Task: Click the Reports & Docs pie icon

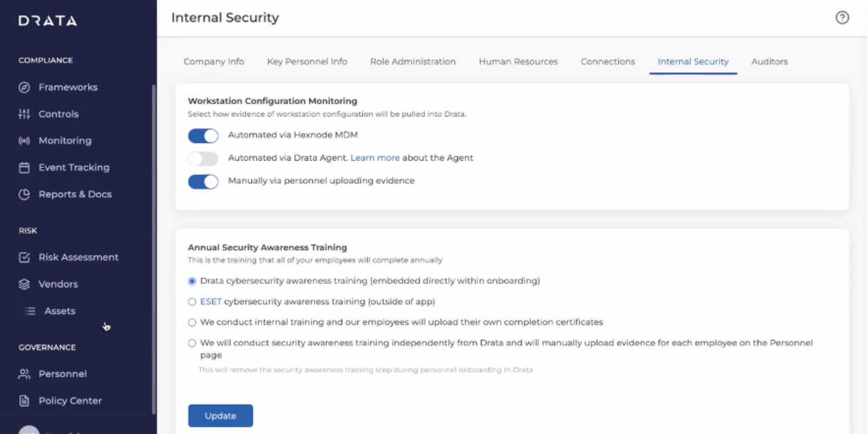Action: (24, 194)
